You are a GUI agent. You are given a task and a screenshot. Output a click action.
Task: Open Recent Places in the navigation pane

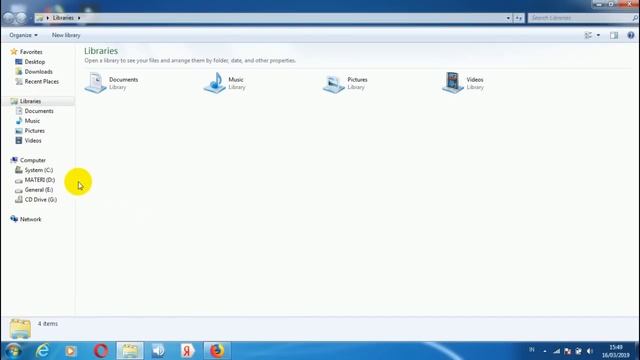click(42, 81)
